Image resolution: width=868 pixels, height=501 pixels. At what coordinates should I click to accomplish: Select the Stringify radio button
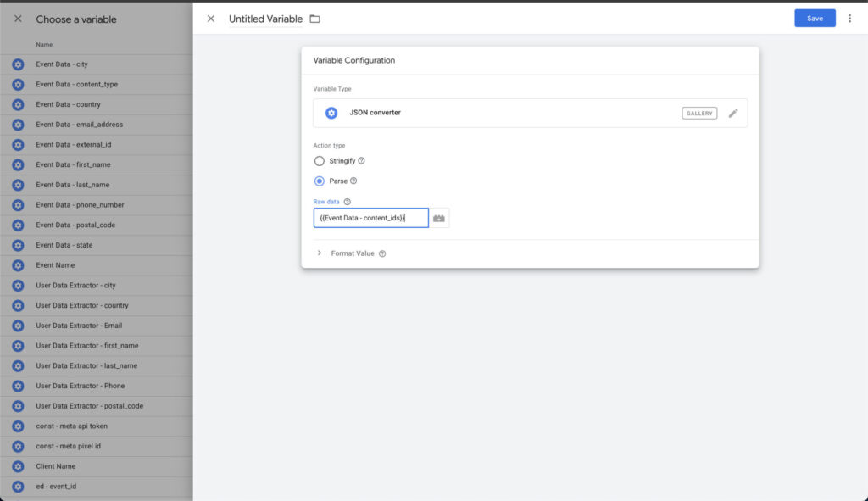coord(320,161)
